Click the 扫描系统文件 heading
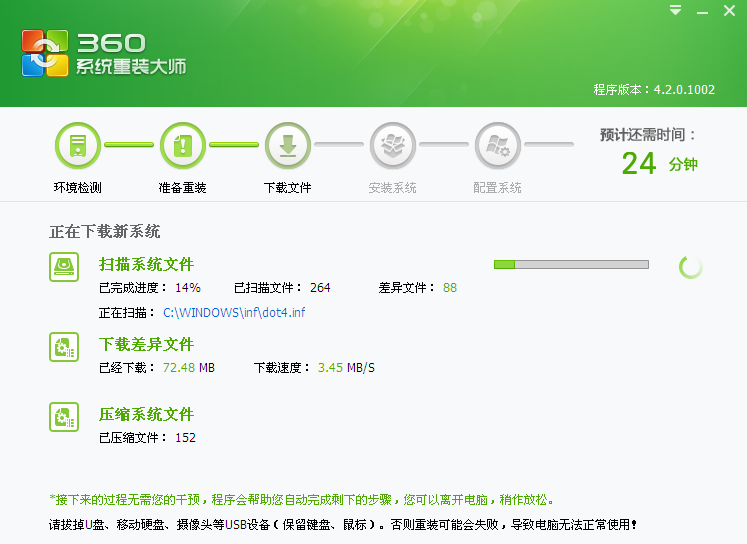Image resolution: width=747 pixels, height=544 pixels. (146, 265)
